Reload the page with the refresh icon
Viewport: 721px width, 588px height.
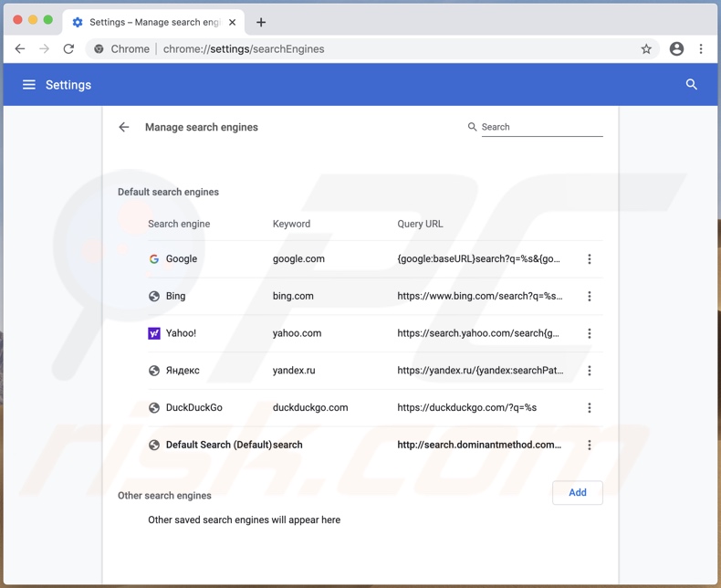click(x=68, y=49)
